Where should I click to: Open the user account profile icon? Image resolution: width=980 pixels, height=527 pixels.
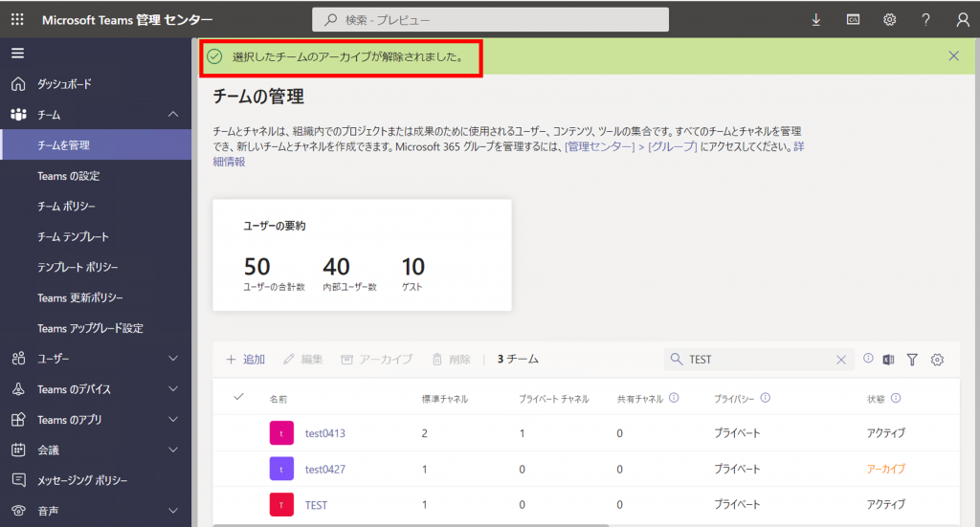click(x=962, y=19)
